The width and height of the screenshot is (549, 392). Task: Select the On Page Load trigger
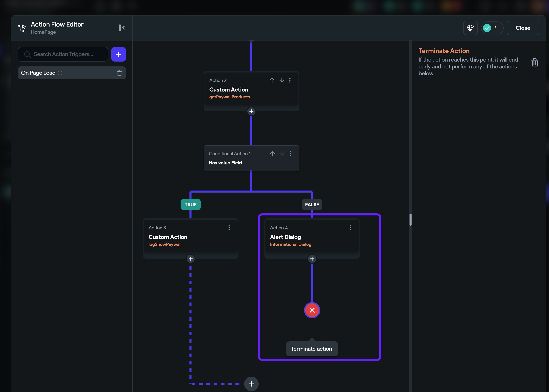[39, 73]
